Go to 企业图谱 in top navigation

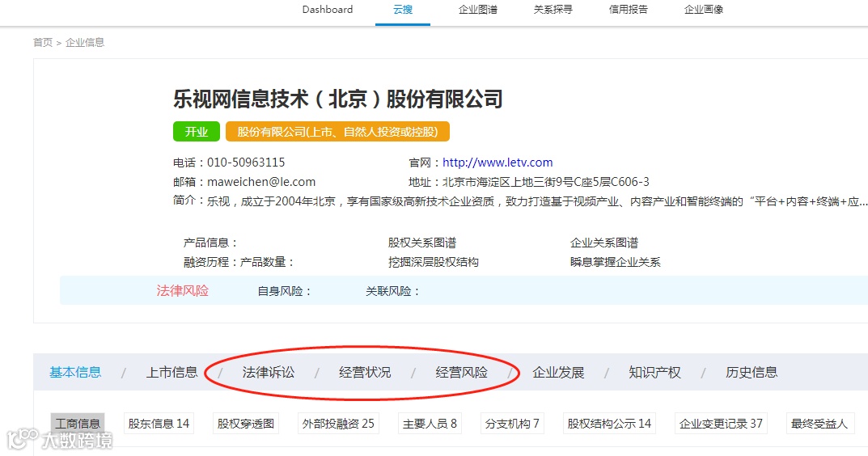pyautogui.click(x=478, y=10)
